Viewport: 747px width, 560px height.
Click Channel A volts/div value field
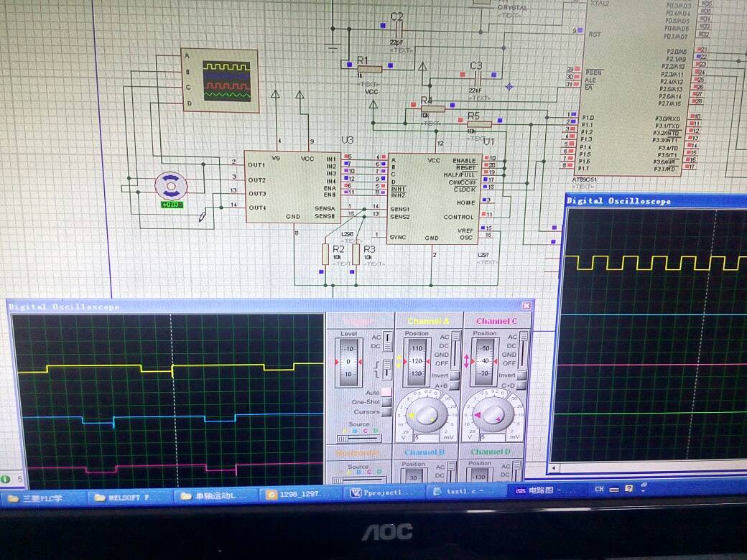(426, 437)
